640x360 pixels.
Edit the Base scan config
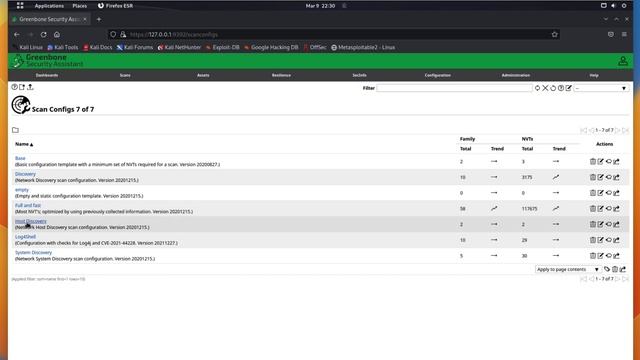pos(600,162)
